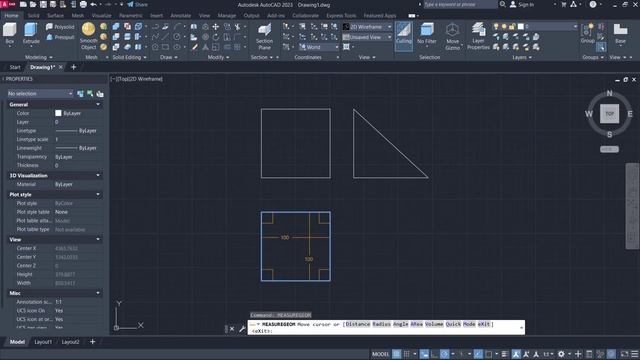
Task: Click Distance option in command line
Action: tap(358, 324)
